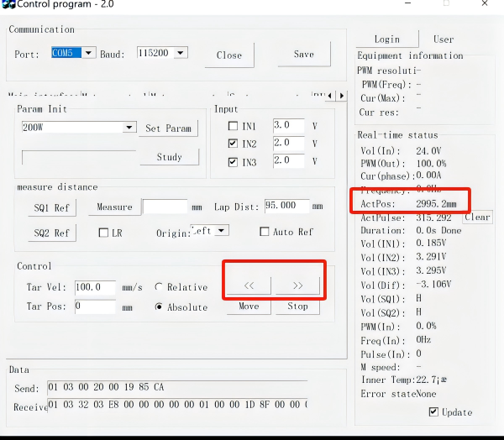Viewport: 504px width, 440px height.
Task: Click the tab strip left scroll arrow
Action: 330,95
